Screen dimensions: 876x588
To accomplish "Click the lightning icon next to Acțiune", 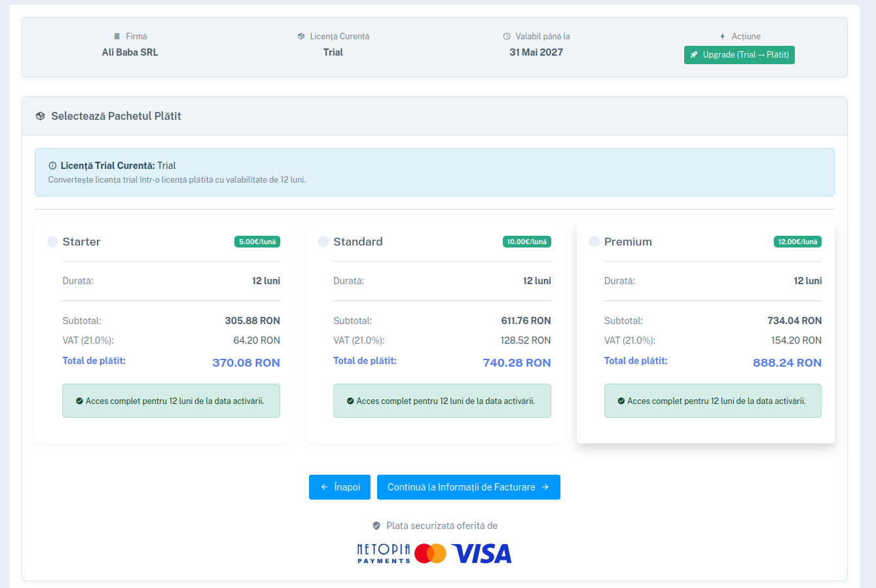I will pyautogui.click(x=723, y=37).
